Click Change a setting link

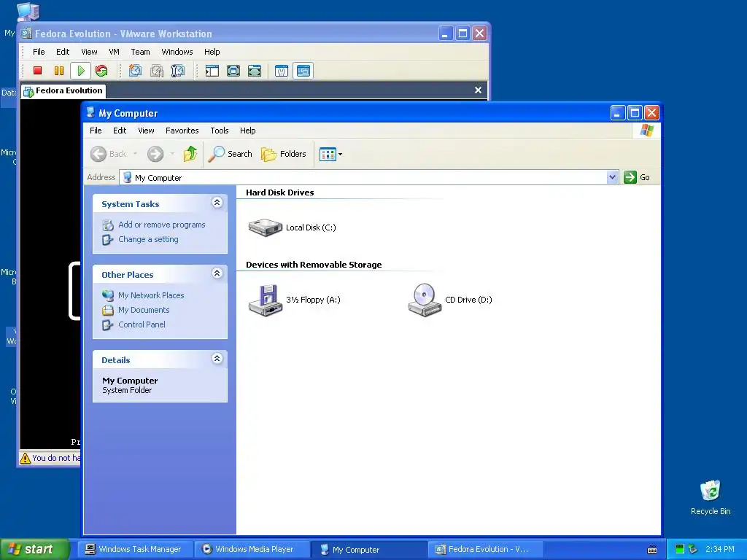point(148,239)
